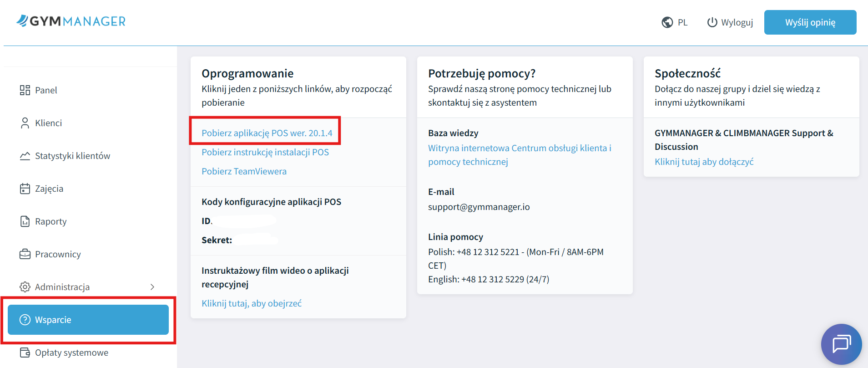Click the globe language icon
The height and width of the screenshot is (368, 868).
(667, 22)
